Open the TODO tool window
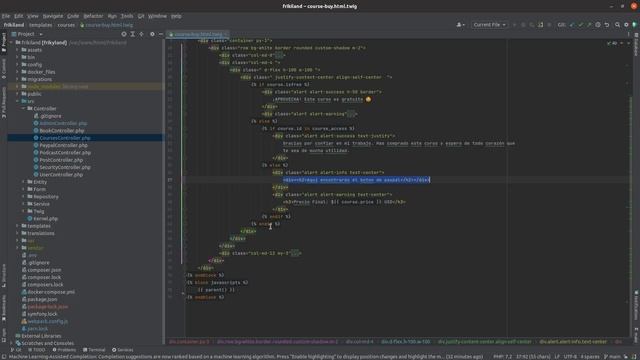This screenshot has width=640, height=360. coord(37,350)
